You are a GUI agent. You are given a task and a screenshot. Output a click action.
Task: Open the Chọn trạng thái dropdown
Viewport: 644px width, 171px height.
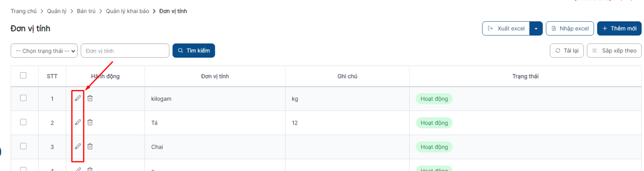tap(44, 51)
